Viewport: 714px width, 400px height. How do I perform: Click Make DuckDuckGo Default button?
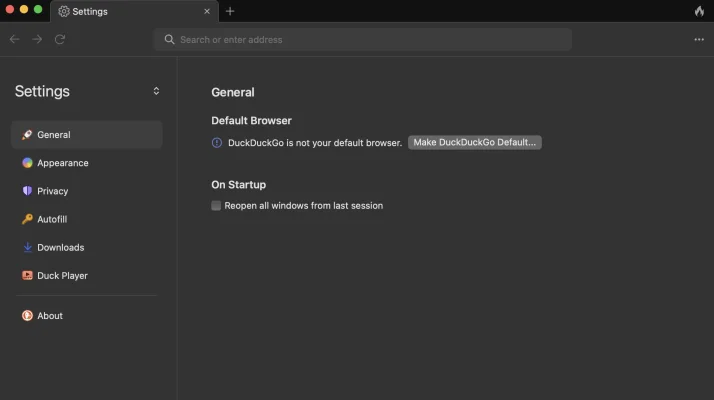[x=474, y=142]
